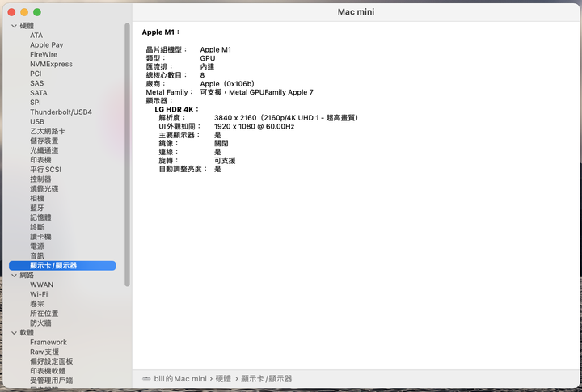Select 受管理用戶端 in the sidebar
The height and width of the screenshot is (392, 582).
click(51, 381)
